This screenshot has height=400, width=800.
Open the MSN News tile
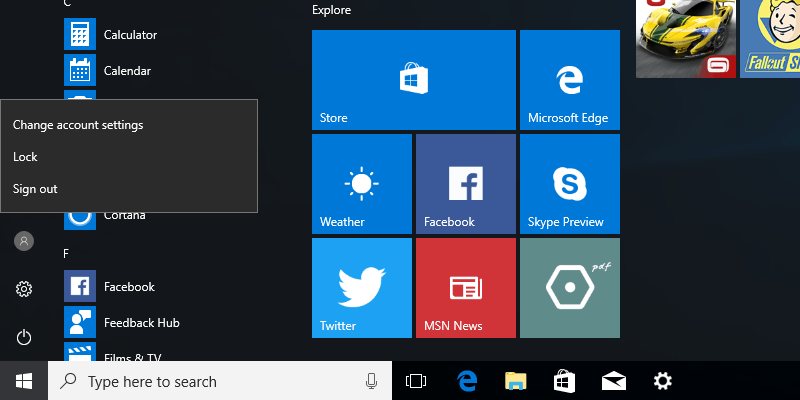click(465, 288)
